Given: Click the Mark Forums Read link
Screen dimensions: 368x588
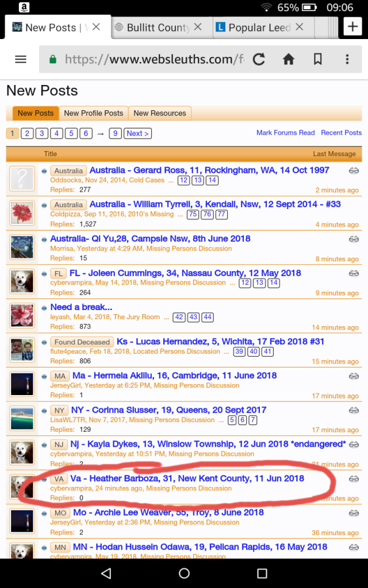Looking at the screenshot, I should click(x=285, y=133).
